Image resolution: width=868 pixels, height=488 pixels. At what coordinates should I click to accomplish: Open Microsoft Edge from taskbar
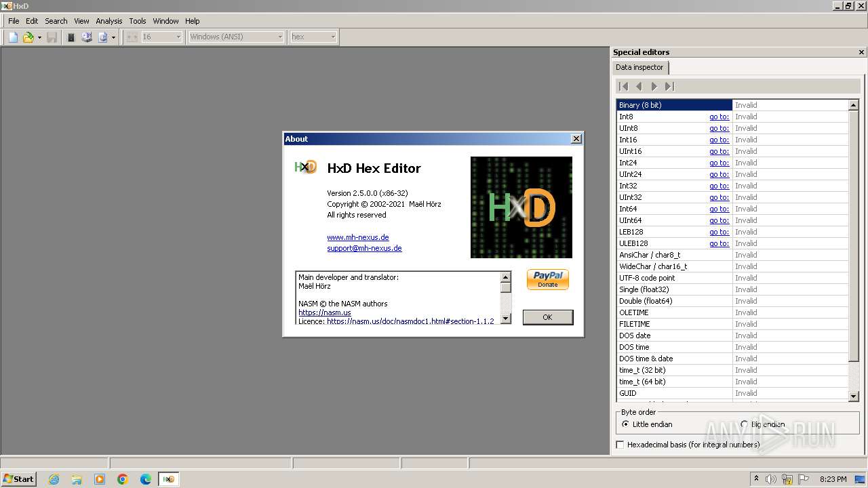pyautogui.click(x=146, y=479)
